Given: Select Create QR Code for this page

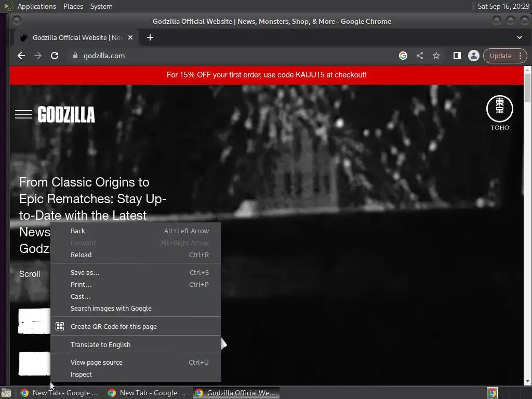Looking at the screenshot, I should click(136, 326).
